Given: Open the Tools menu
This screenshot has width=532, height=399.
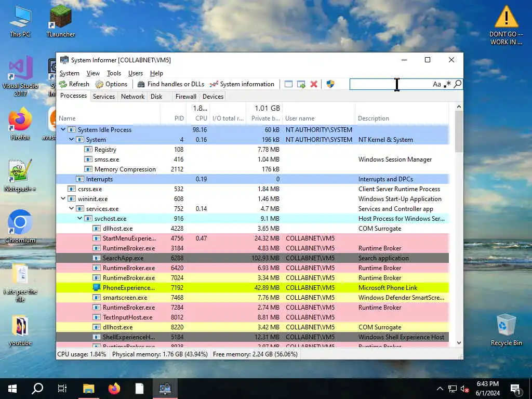Looking at the screenshot, I should pos(114,73).
